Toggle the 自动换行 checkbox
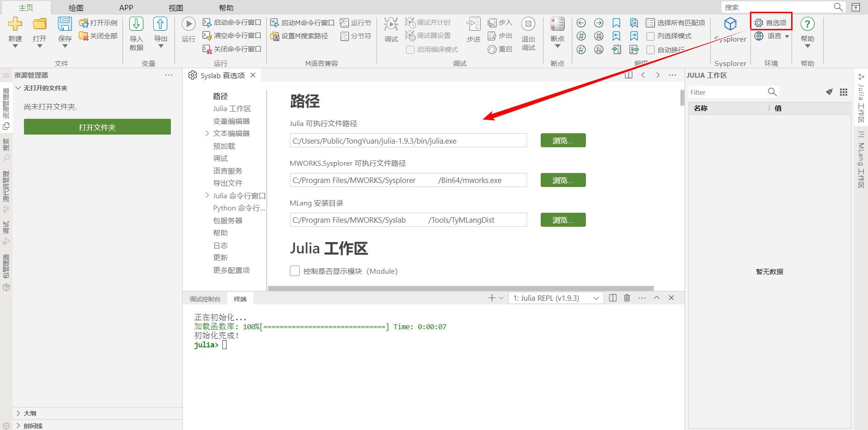 (651, 50)
